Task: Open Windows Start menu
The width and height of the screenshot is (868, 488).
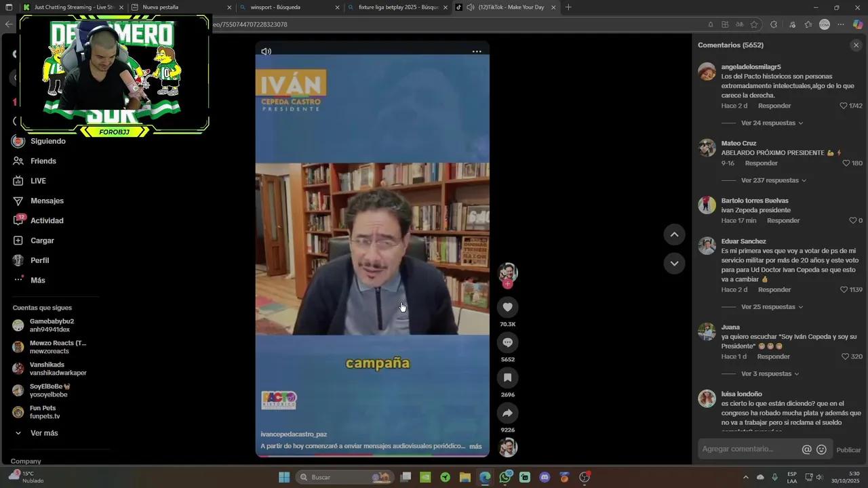Action: (x=284, y=477)
